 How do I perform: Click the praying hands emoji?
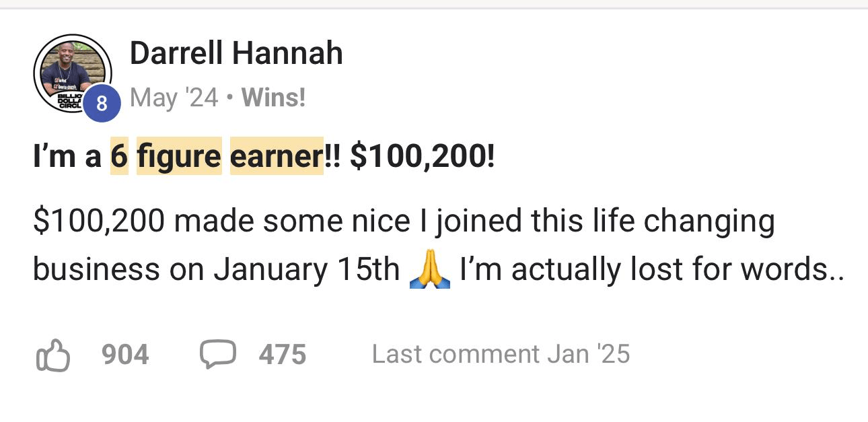pyautogui.click(x=429, y=271)
